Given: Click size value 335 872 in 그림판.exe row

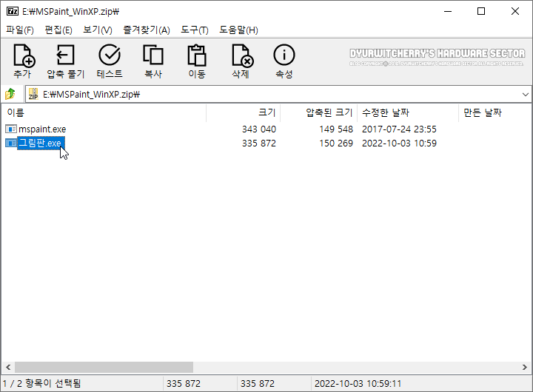Looking at the screenshot, I should (259, 143).
